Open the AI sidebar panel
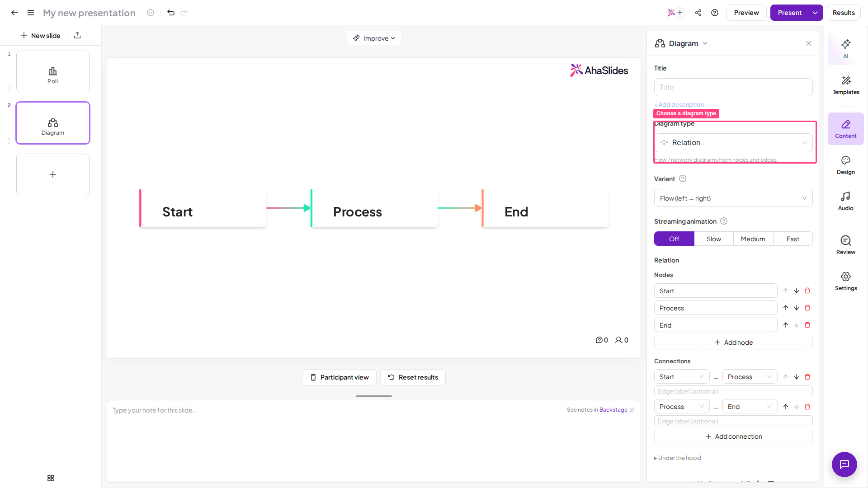868x488 pixels. 845,49
